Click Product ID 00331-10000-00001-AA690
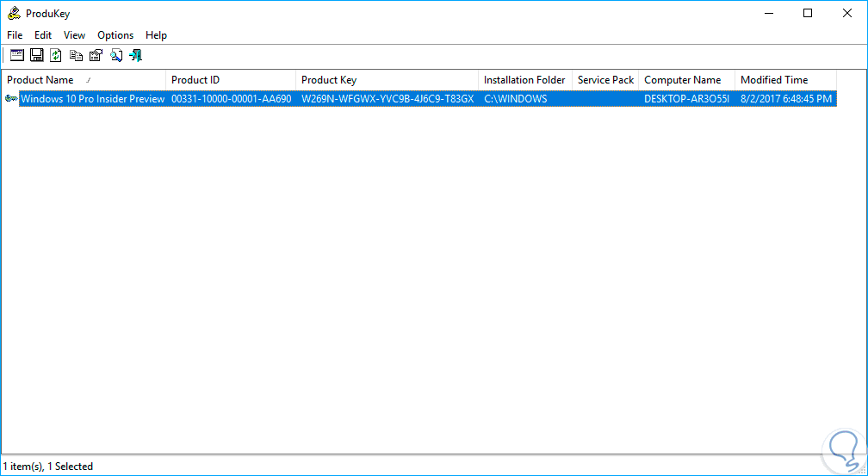Screen dimensions: 868x476 (232, 98)
